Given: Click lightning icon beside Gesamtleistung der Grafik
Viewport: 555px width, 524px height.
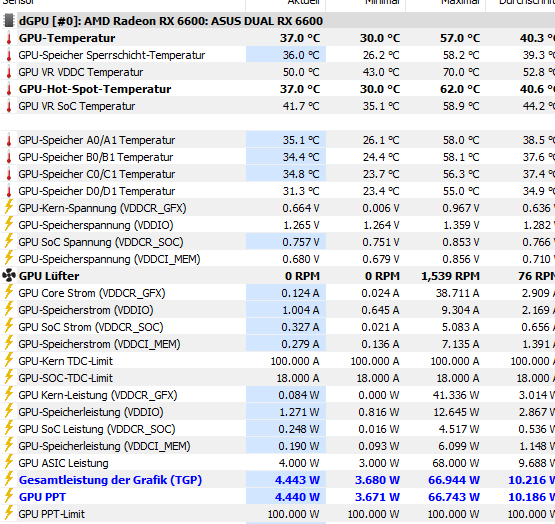Looking at the screenshot, I should point(9,480).
